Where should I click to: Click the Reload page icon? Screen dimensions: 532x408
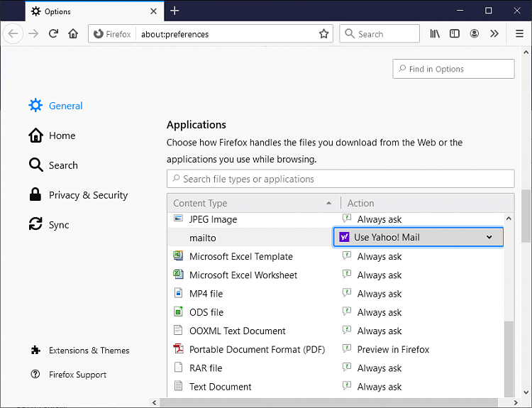53,33
